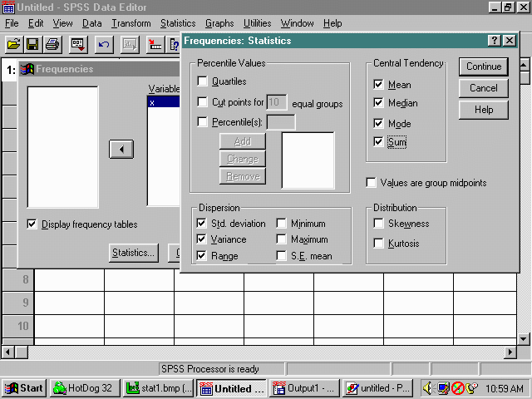Click the Print toolbar icon
This screenshot has height=399, width=532.
pyautogui.click(x=52, y=44)
